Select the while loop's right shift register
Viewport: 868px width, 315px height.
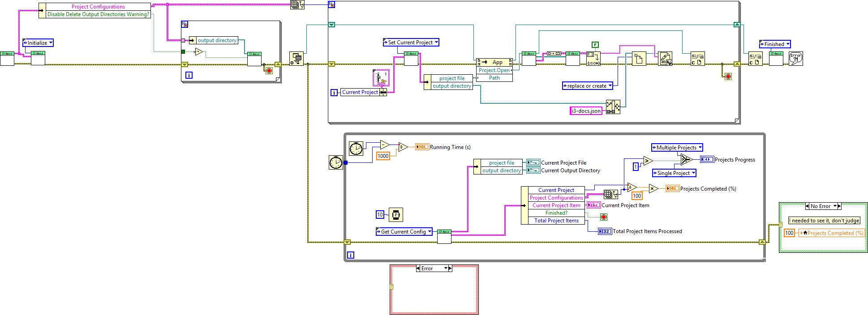tap(762, 242)
